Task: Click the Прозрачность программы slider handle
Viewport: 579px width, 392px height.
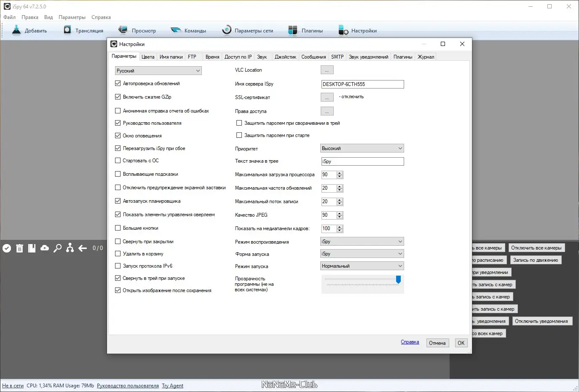Action: coord(398,279)
